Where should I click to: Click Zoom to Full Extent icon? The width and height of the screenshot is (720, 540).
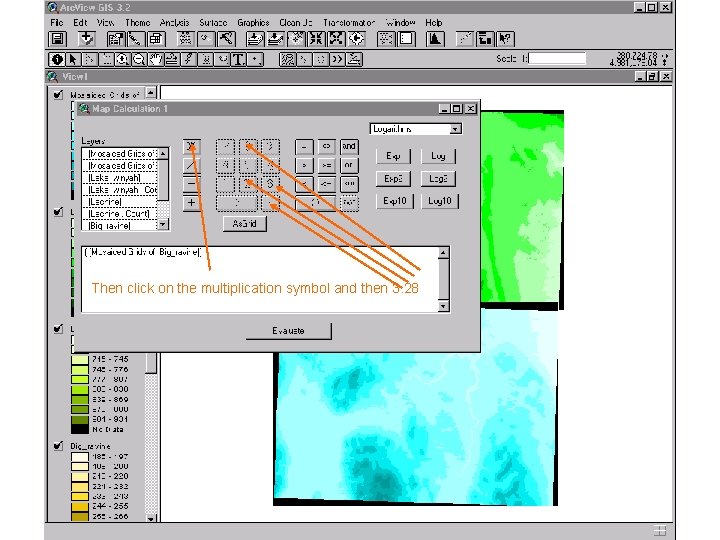point(254,39)
